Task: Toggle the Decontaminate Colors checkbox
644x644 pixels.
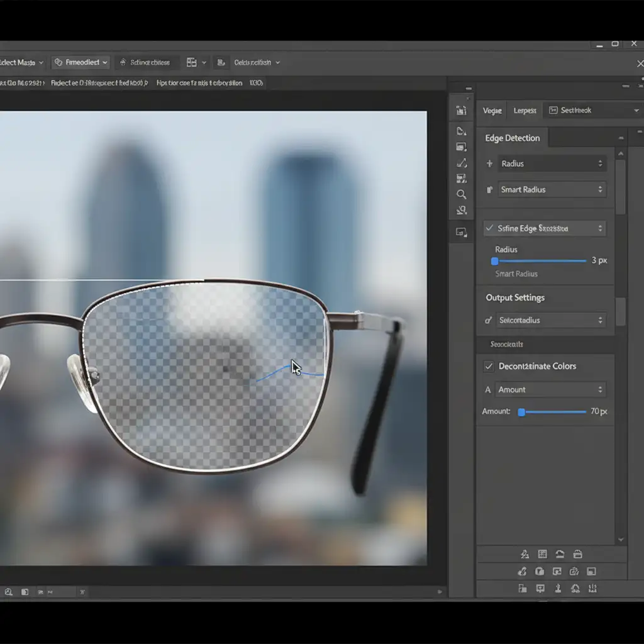Action: tap(488, 366)
